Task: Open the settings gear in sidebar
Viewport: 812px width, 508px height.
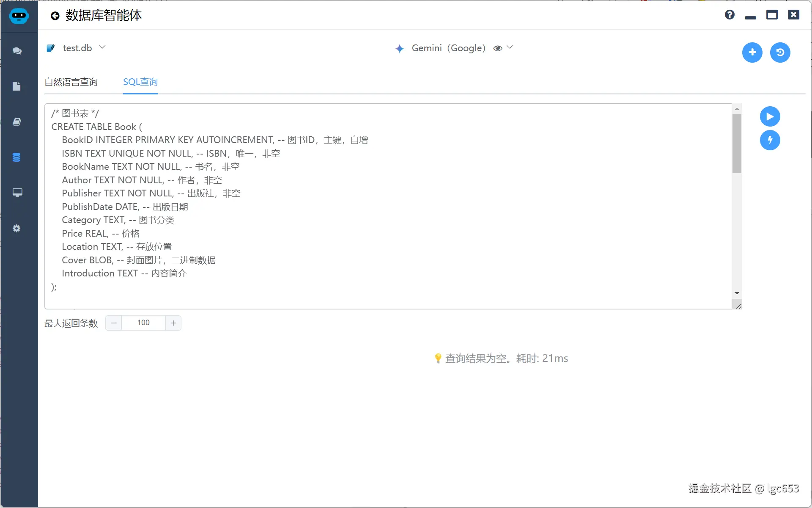Action: [x=17, y=229]
